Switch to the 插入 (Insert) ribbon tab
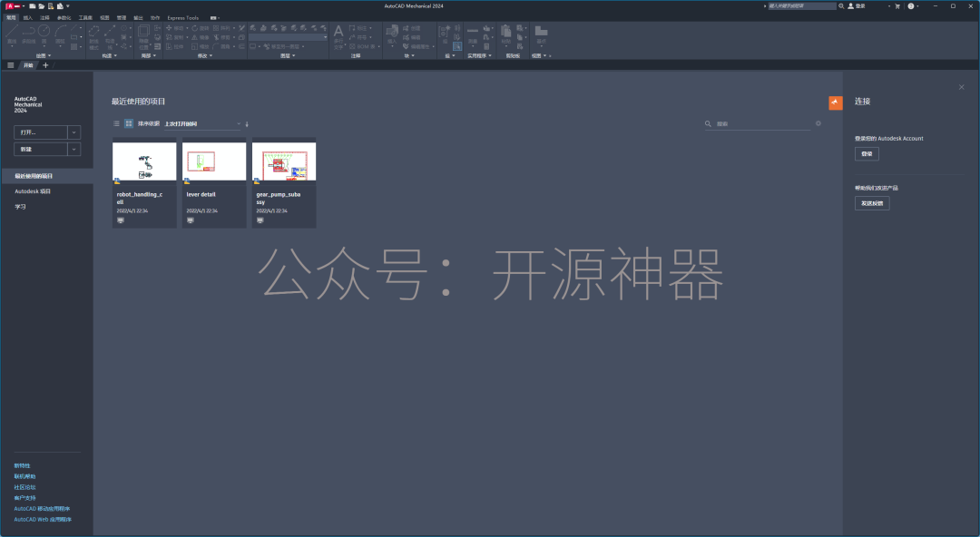Screen dimensions: 980x537 click(x=28, y=17)
